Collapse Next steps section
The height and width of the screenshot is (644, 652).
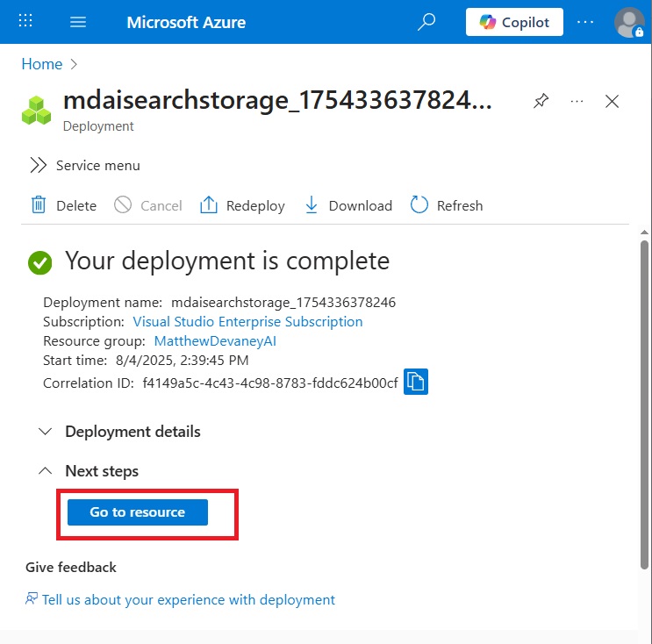tap(88, 471)
